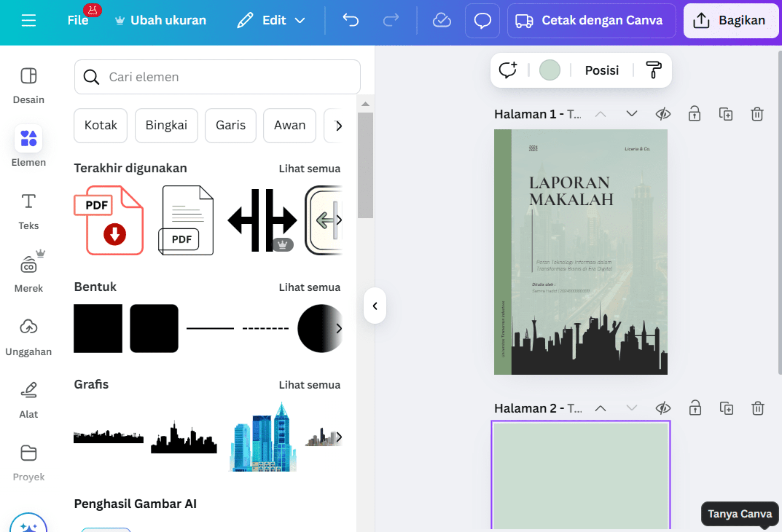The height and width of the screenshot is (532, 782).
Task: Hide Halaman 1 with the eye toggle
Action: [663, 114]
